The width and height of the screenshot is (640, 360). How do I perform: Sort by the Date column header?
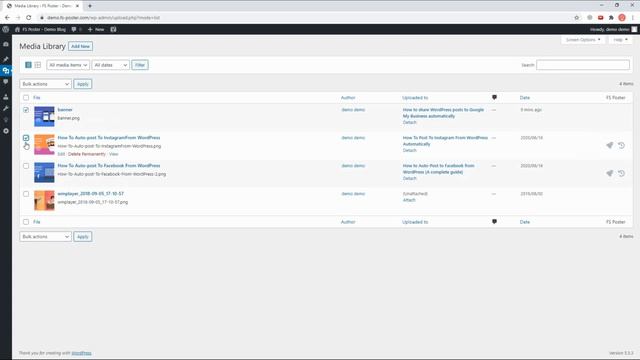coord(524,98)
